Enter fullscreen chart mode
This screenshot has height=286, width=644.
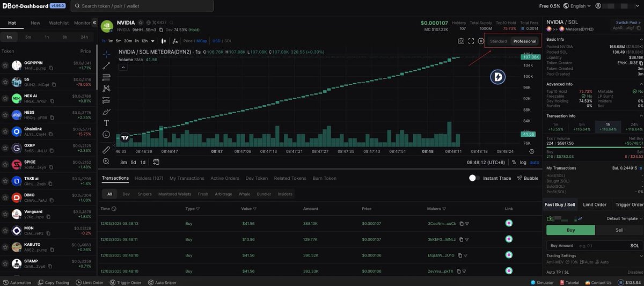coord(471,41)
